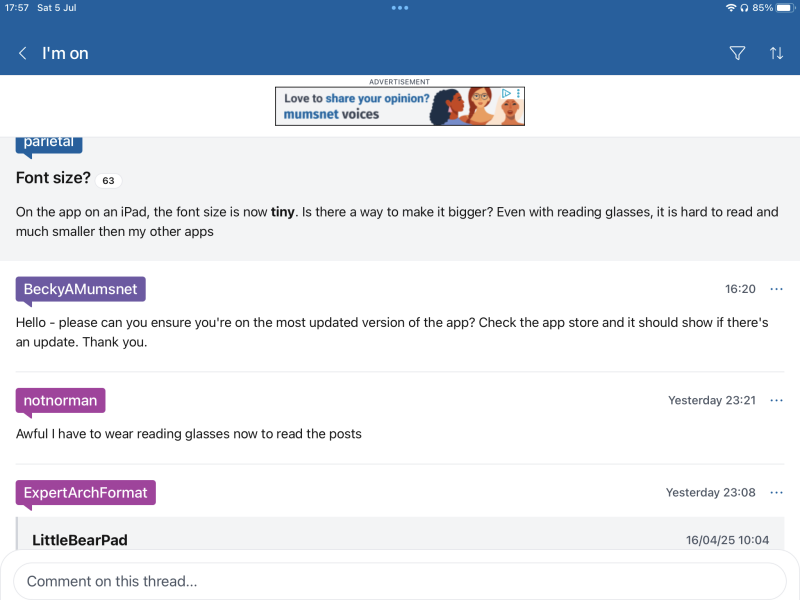Click the AdChoices icon on the banner
The image size is (800, 600).
coord(507,93)
